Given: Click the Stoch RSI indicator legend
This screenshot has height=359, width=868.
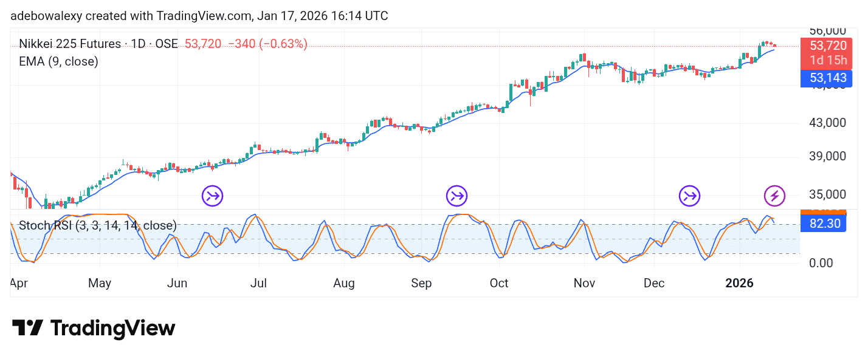Looking at the screenshot, I should coord(97,225).
